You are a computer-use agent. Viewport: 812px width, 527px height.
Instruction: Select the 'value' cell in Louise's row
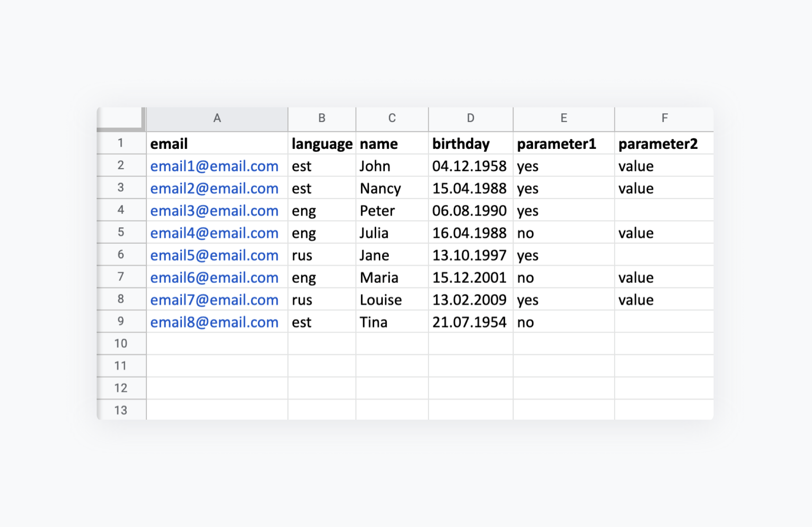[x=664, y=300]
